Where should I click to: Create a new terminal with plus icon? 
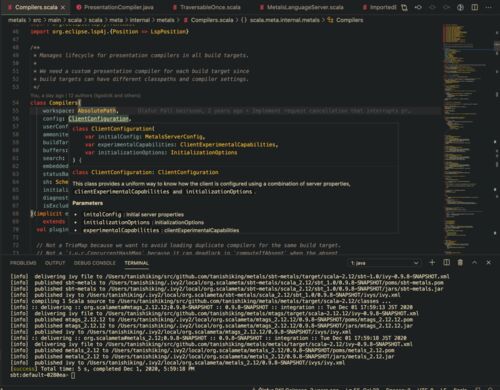click(432, 263)
